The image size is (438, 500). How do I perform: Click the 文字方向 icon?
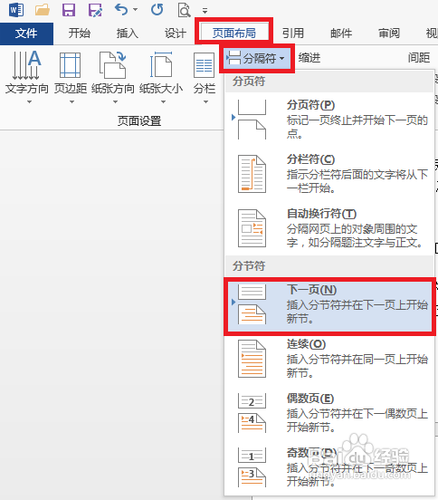27,65
